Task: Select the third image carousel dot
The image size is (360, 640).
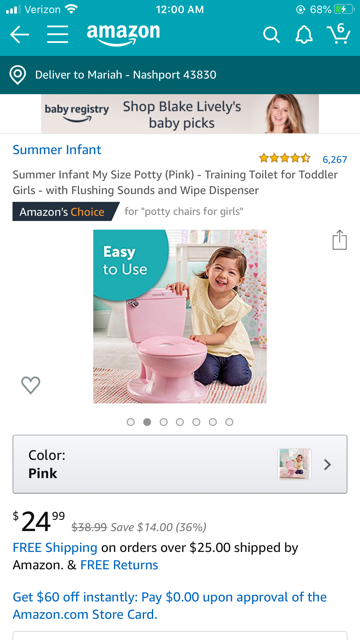Action: coord(164,422)
